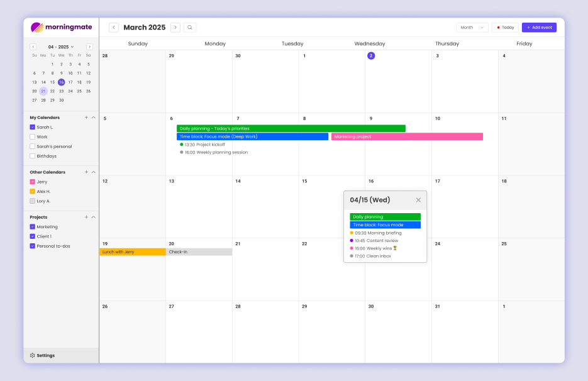This screenshot has width=588, height=381.
Task: Collapse the Other Calendars section
Action: point(94,172)
